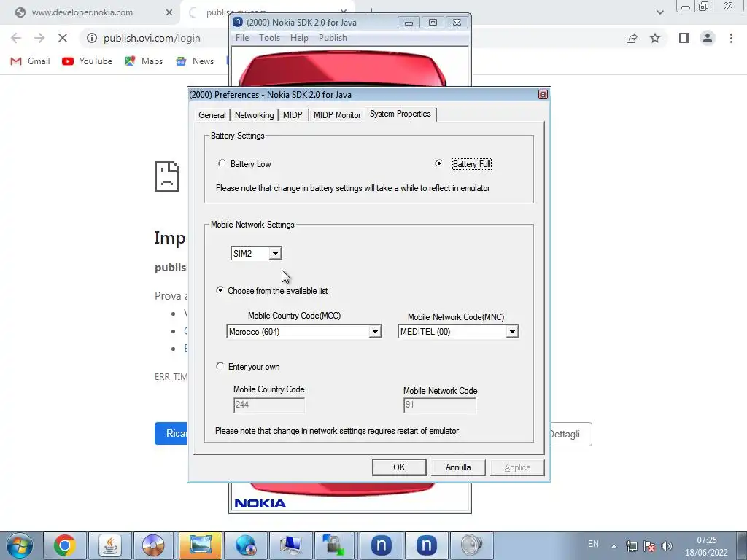Open the computer monitor taskbar icon
The height and width of the screenshot is (560, 747).
click(290, 545)
